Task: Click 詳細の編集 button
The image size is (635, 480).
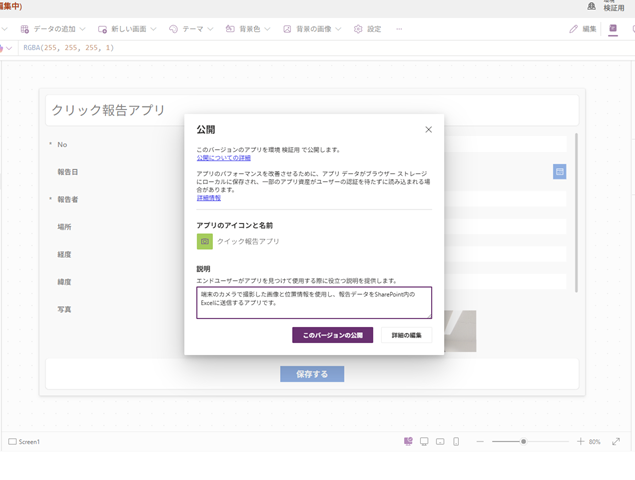Action: click(406, 335)
